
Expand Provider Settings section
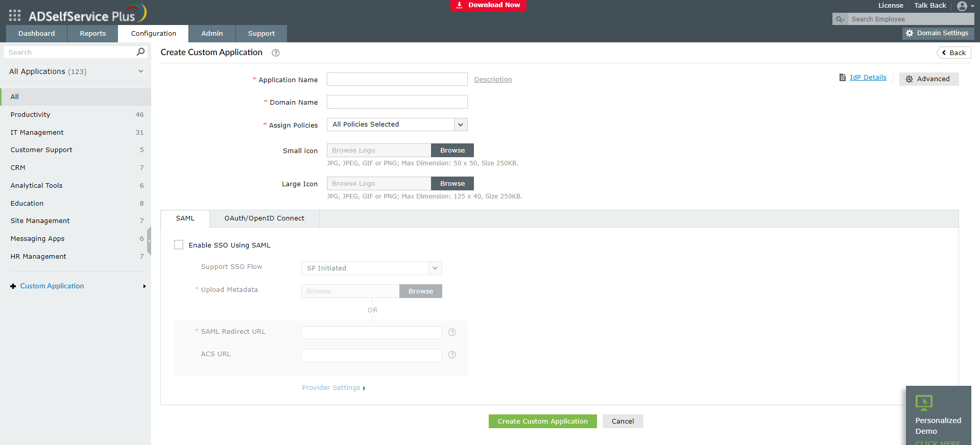[x=334, y=388]
